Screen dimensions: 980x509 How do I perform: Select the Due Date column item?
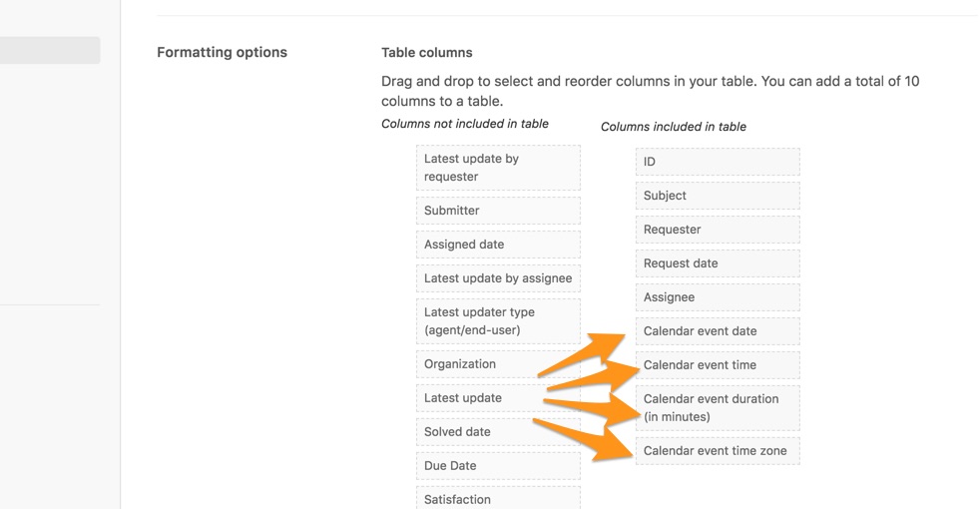pos(498,466)
